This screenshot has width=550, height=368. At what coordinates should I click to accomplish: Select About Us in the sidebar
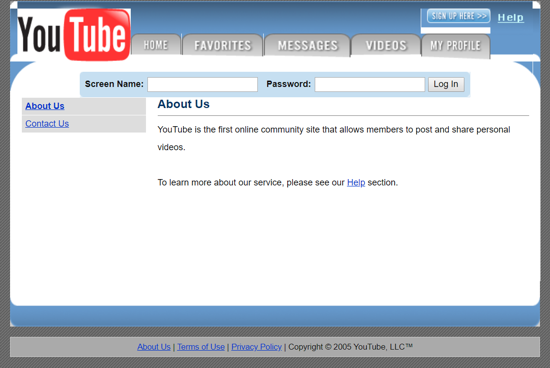[x=45, y=106]
